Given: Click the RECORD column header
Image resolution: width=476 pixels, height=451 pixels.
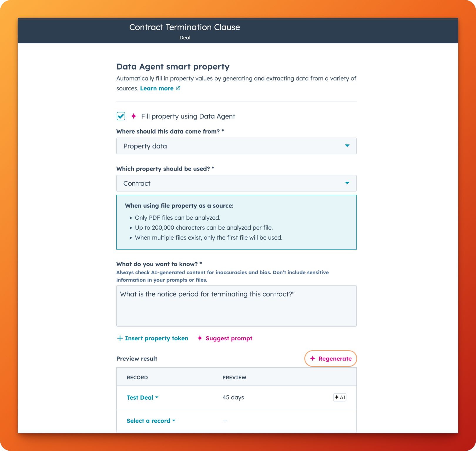Looking at the screenshot, I should coord(137,378).
